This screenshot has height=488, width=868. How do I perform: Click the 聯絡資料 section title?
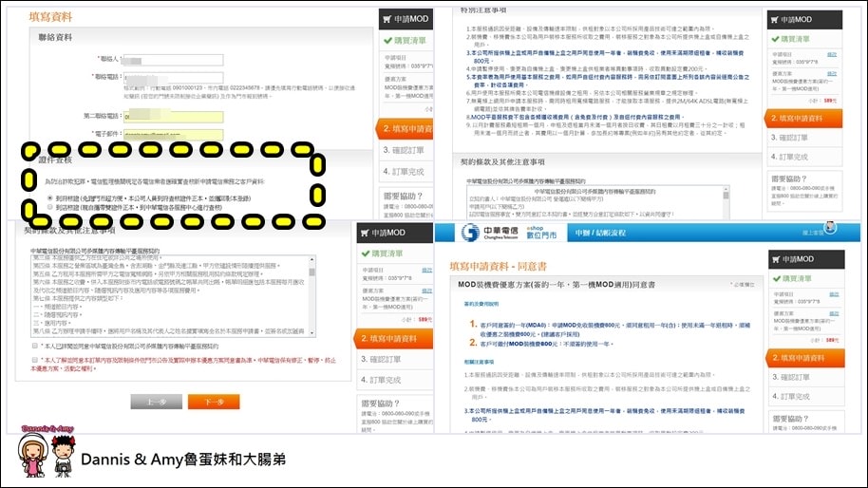[55, 37]
